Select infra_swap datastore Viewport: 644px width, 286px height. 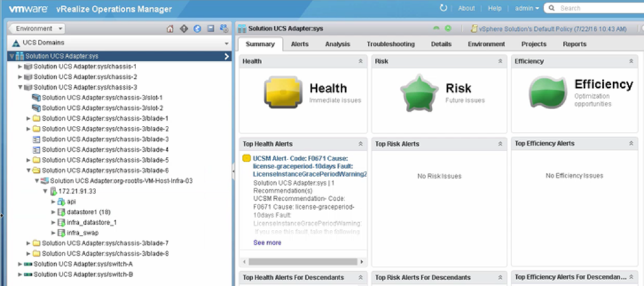click(x=83, y=232)
